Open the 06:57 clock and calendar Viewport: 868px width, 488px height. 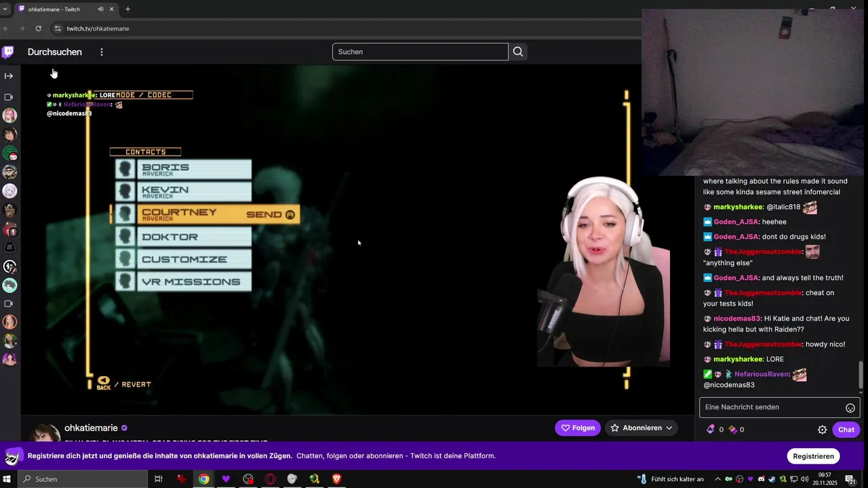825,479
